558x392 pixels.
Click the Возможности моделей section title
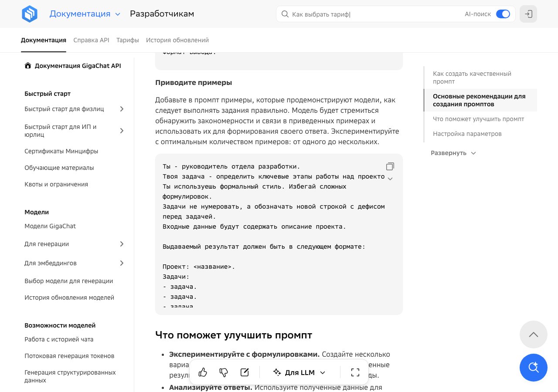tap(60, 325)
